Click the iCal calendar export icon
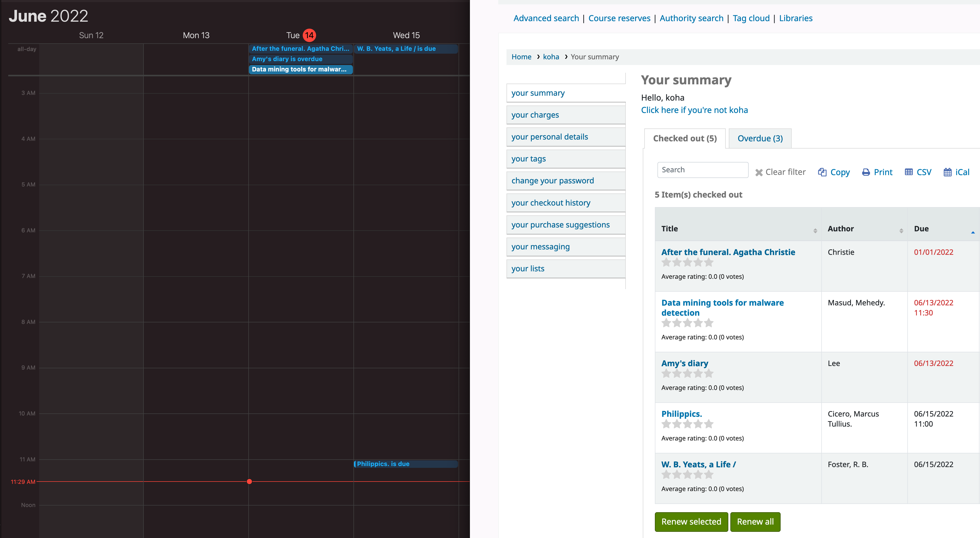 coord(947,172)
